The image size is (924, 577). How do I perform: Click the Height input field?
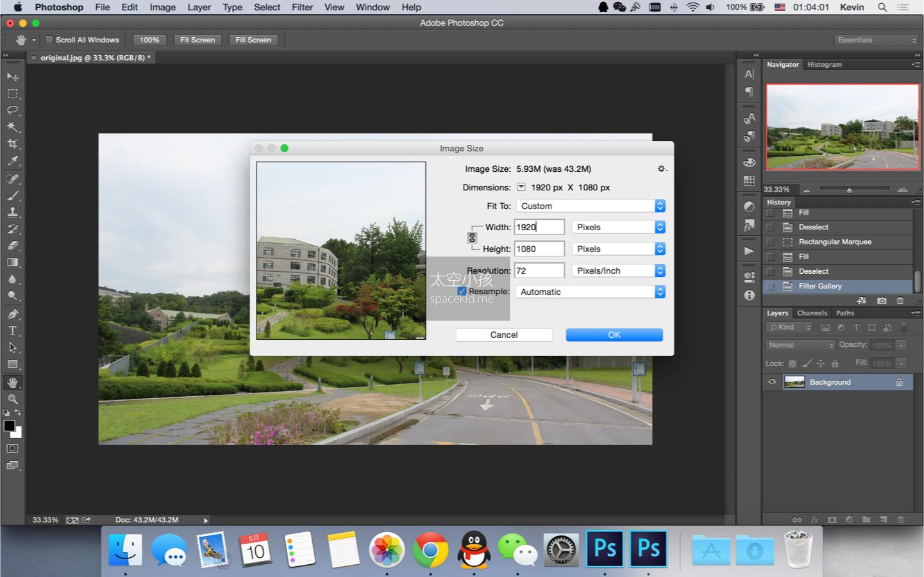pos(539,249)
